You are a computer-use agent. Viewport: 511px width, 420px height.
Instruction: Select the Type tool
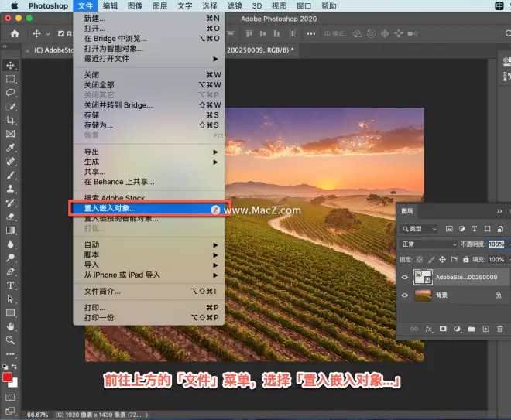[x=10, y=285]
